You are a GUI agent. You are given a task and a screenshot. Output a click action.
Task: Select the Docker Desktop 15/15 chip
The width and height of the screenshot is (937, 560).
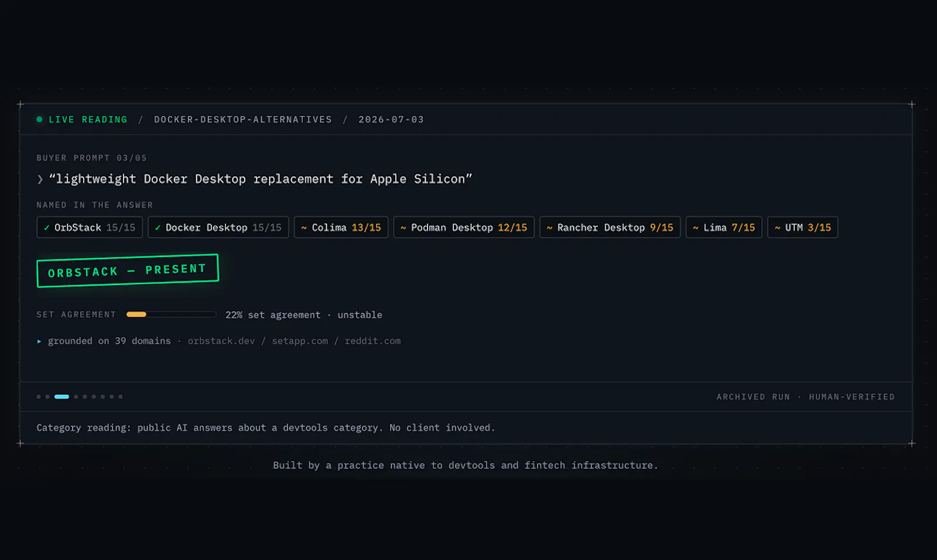coord(218,227)
